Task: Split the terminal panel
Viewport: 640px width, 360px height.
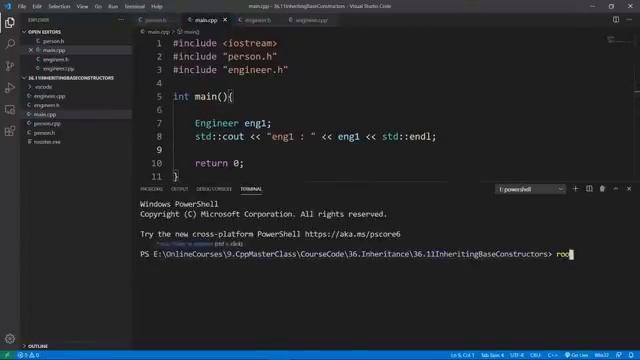Action: click(589, 189)
